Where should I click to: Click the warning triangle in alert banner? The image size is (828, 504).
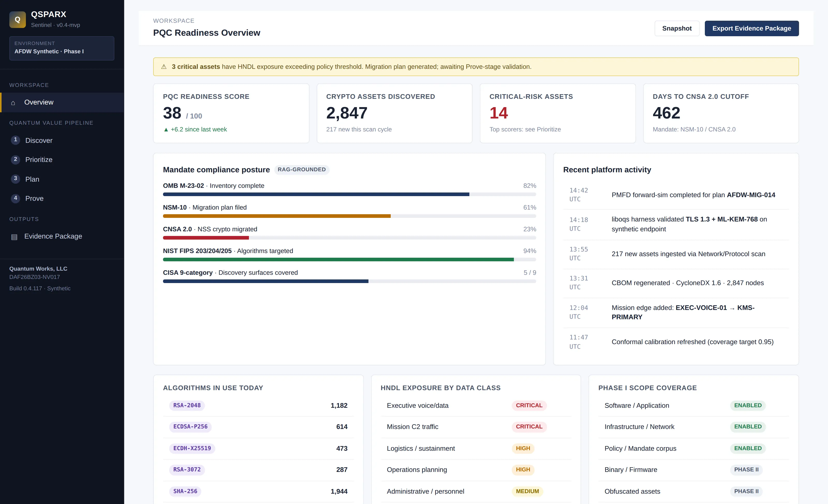164,67
